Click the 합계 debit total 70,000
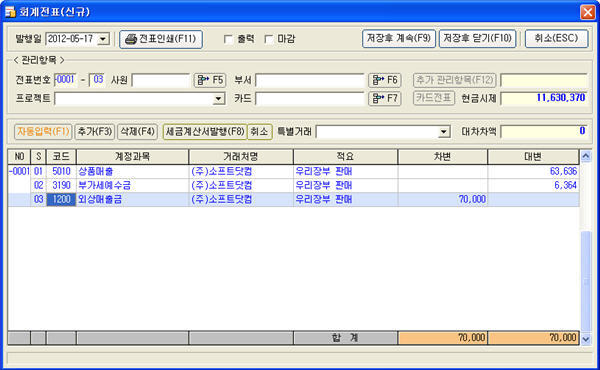 click(x=443, y=338)
